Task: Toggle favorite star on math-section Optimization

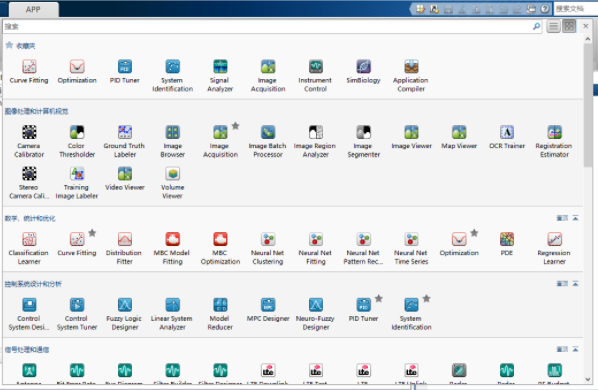Action: point(474,233)
